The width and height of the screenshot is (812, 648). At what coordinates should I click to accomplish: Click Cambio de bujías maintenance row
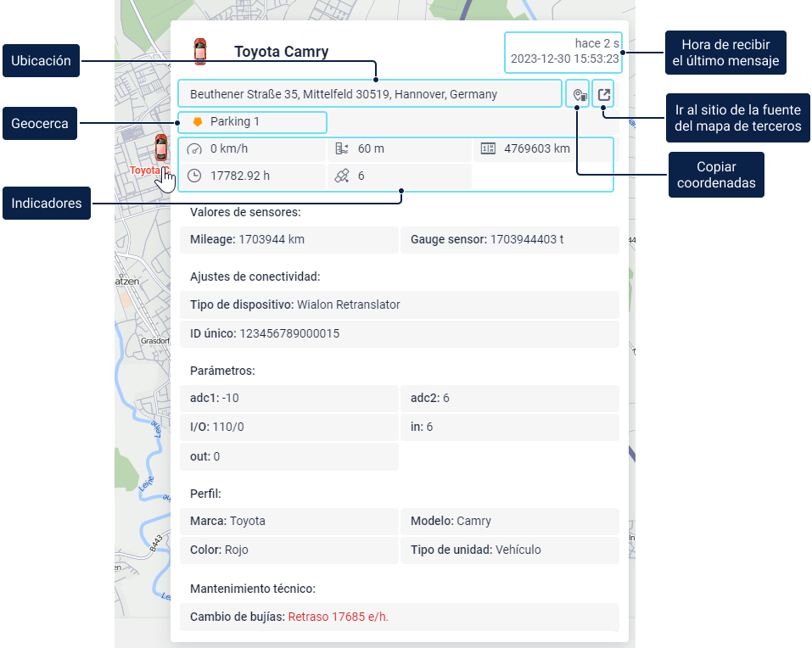pyautogui.click(x=400, y=617)
